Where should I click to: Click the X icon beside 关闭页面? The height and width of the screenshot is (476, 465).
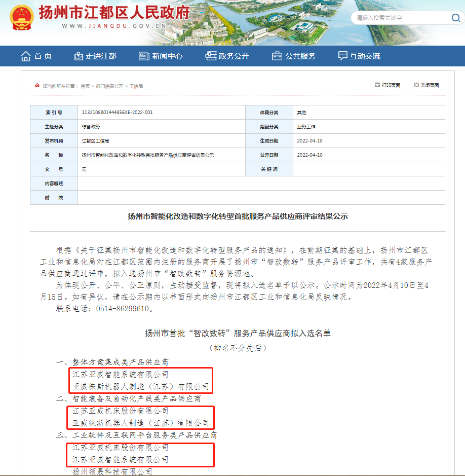416,85
